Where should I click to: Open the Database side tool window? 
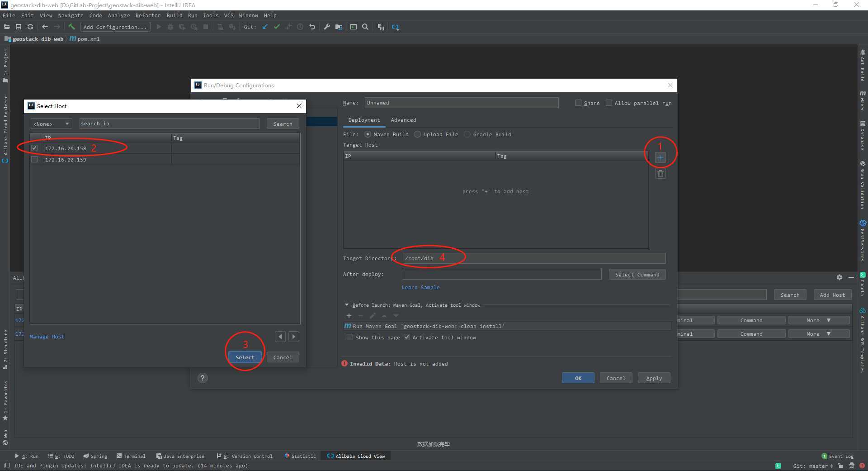(x=863, y=135)
